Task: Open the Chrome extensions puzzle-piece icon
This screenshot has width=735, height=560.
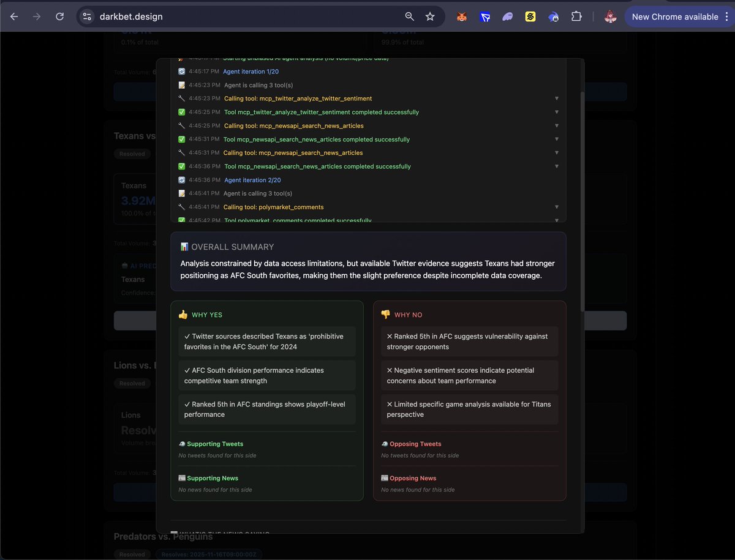Action: coord(576,17)
